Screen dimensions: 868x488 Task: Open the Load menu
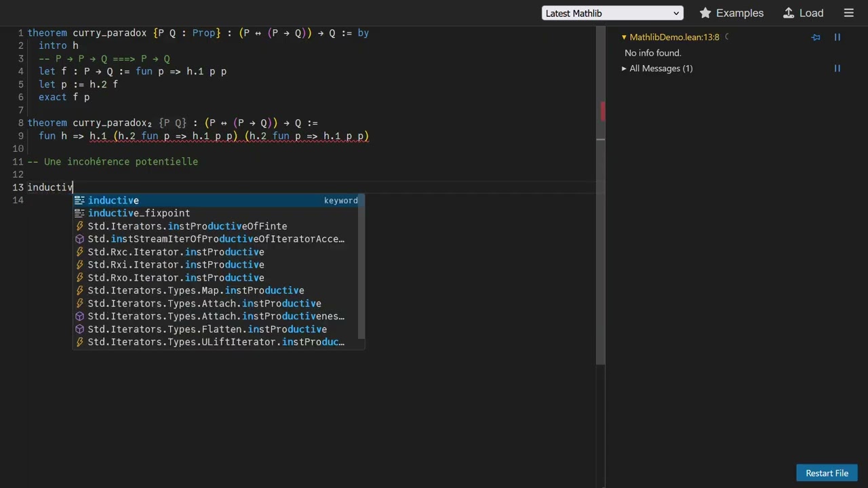[804, 13]
